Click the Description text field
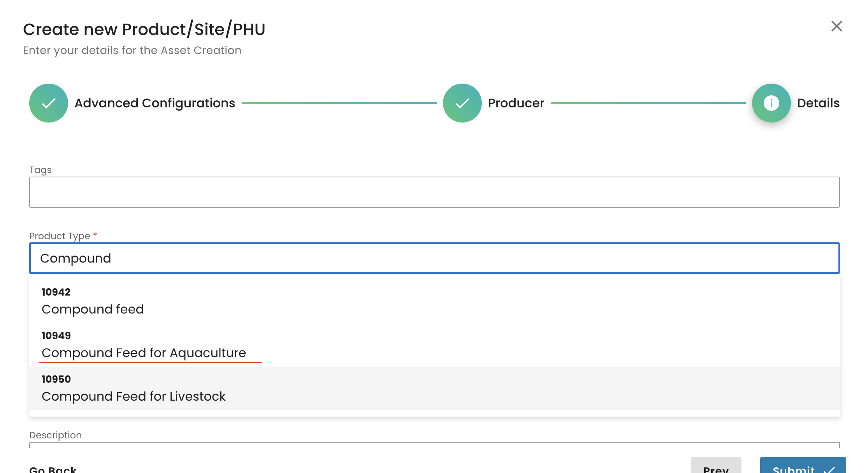This screenshot has height=473, width=868. click(x=434, y=445)
